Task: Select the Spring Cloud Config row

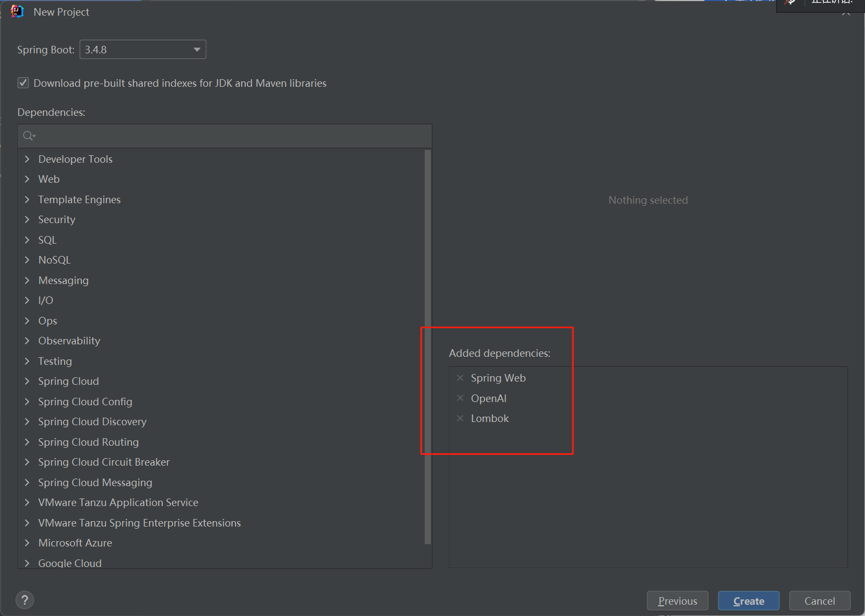Action: click(222, 402)
